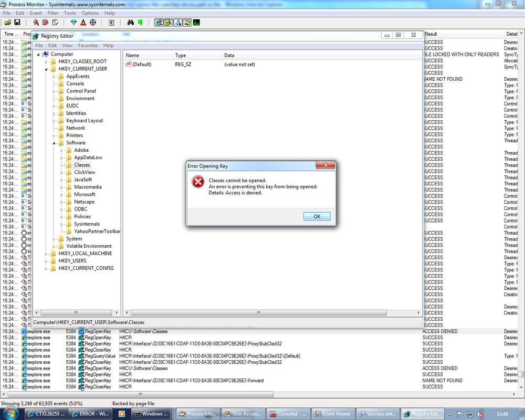Click the Include Process target crosshair icon
This screenshot has width=525, height=420.
tap(93, 23)
